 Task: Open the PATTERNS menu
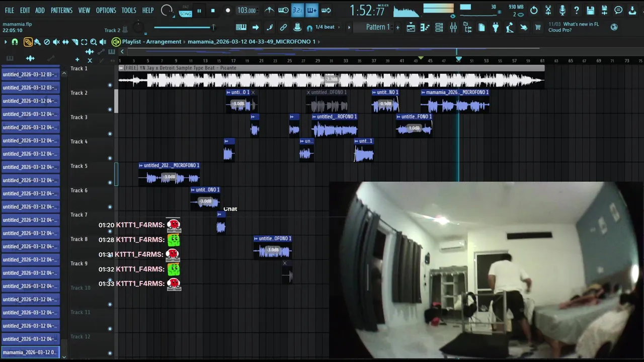(61, 10)
